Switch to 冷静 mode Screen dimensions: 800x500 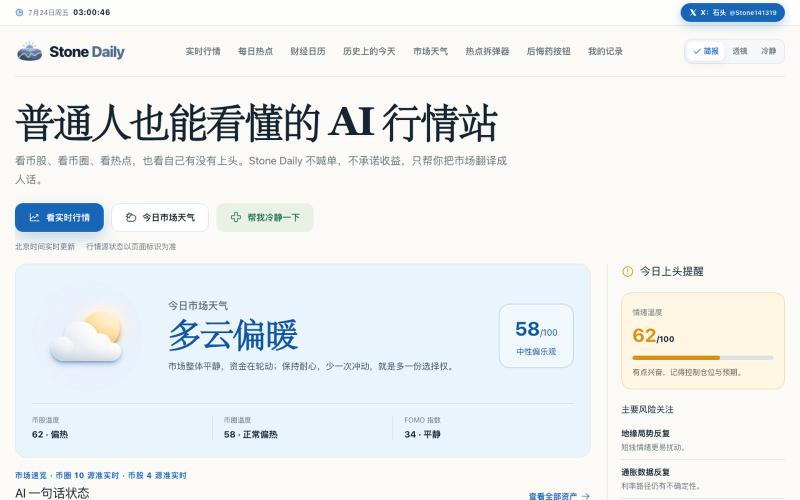(x=768, y=51)
